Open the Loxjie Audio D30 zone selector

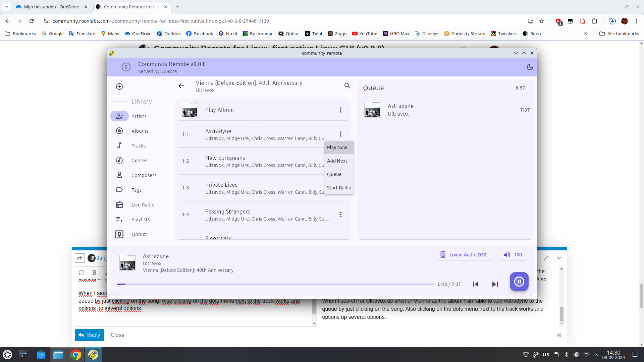[x=464, y=255]
